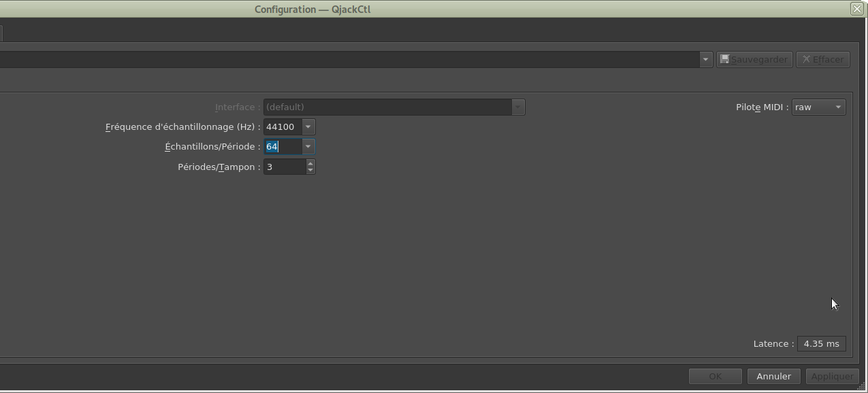Screen dimensions: 868x393
Task: Click the OK button
Action: 715,376
